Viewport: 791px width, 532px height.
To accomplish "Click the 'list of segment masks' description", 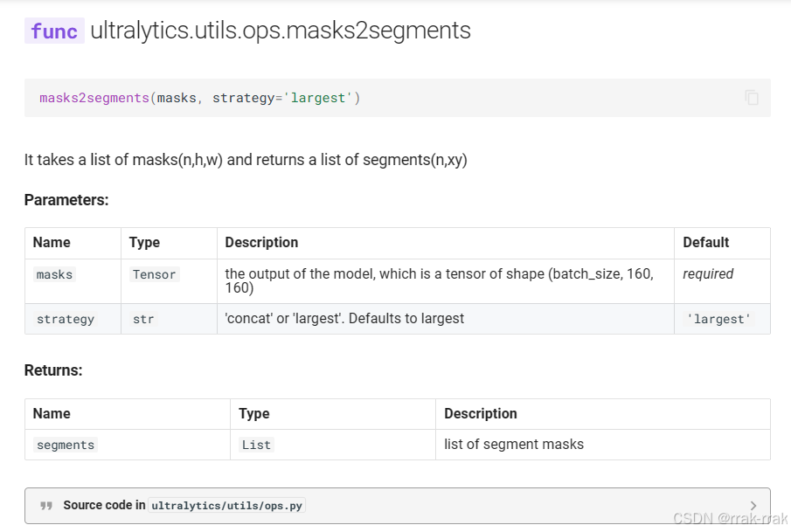I will pos(514,444).
